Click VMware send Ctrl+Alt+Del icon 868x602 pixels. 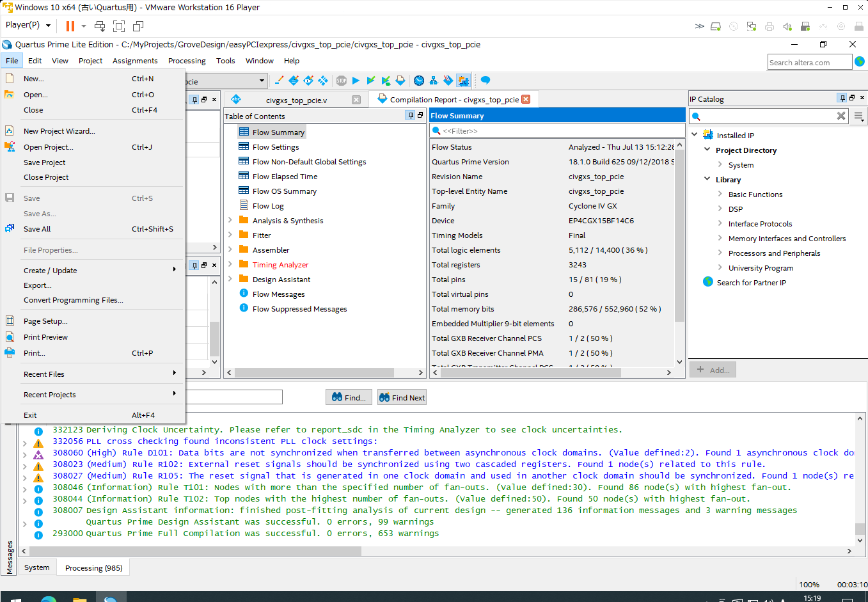coord(100,26)
